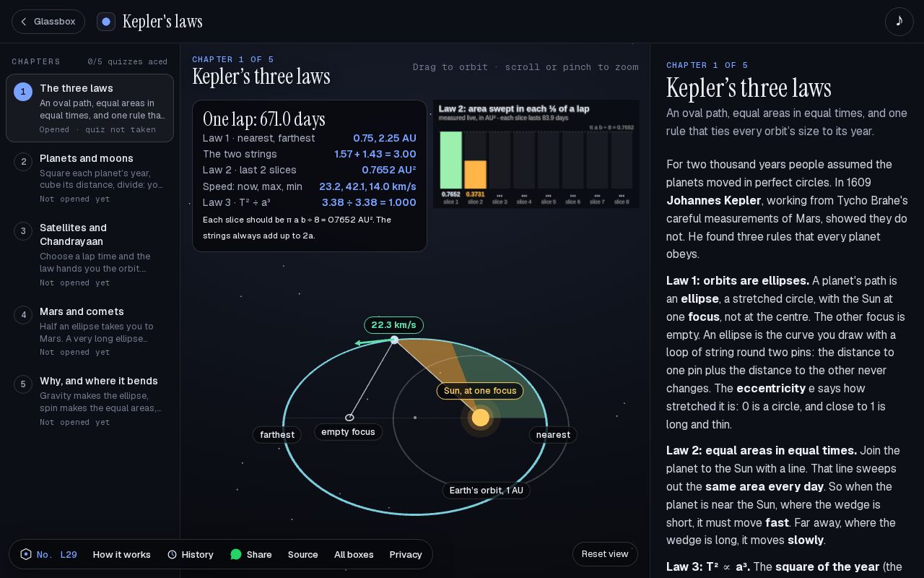Go back to Glassbox
Image resolution: width=924 pixels, height=578 pixels.
point(48,22)
